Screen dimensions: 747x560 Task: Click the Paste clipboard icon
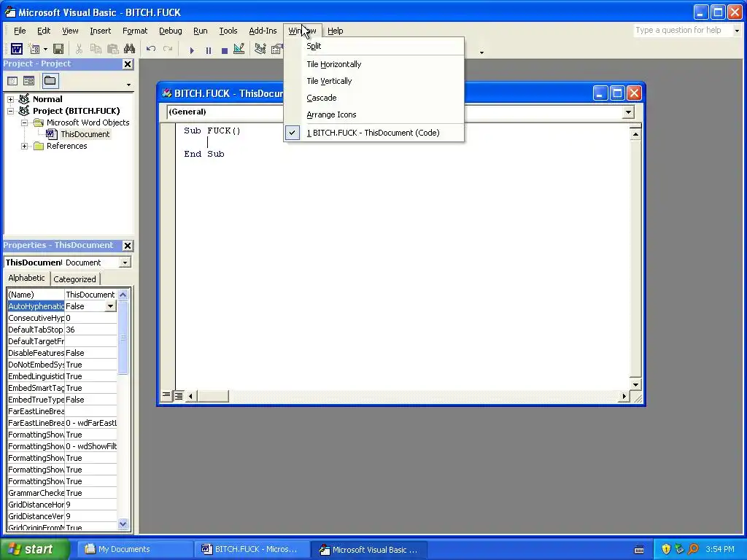[x=112, y=49]
